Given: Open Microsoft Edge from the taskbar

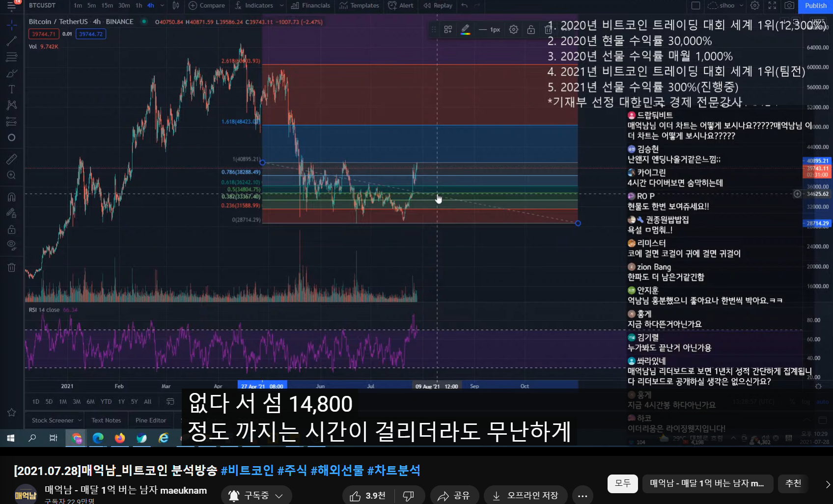Looking at the screenshot, I should click(x=98, y=438).
